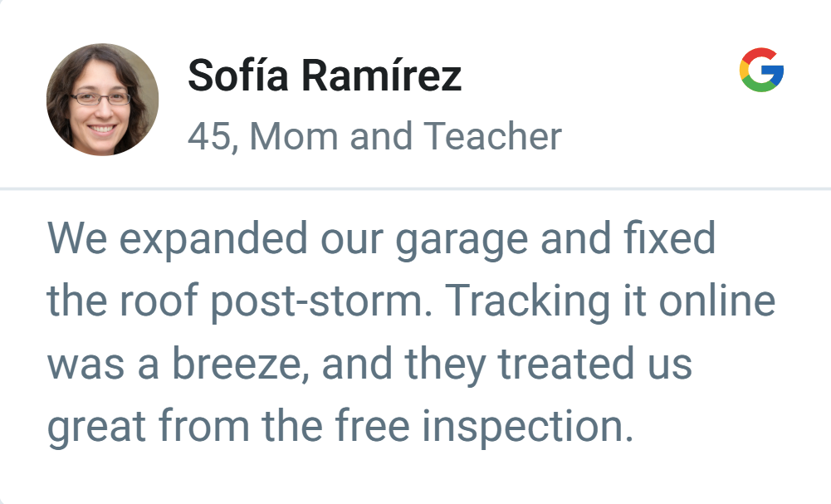
Task: Open Sofía Ramírez's profile photo
Action: coord(102,100)
